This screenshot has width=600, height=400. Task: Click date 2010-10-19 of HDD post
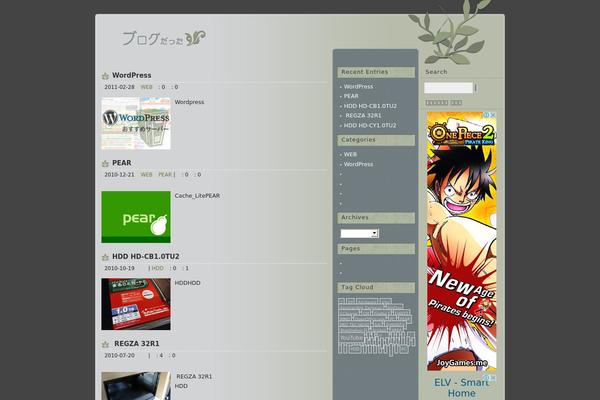[119, 268]
